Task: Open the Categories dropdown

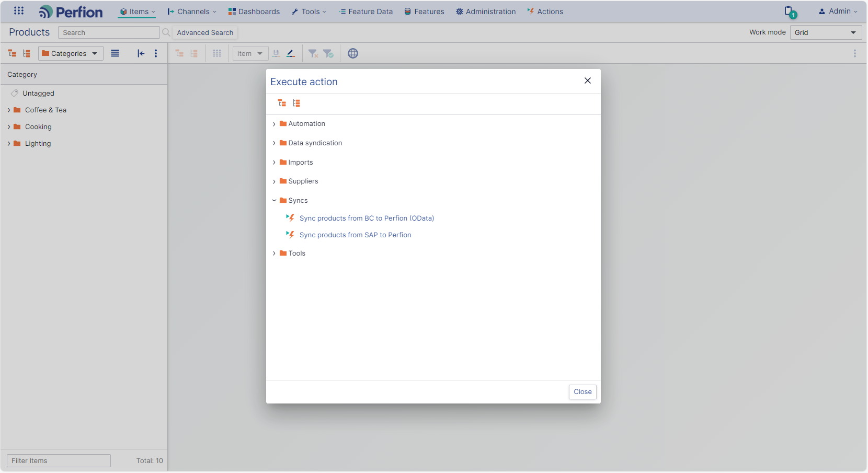Action: click(x=71, y=53)
